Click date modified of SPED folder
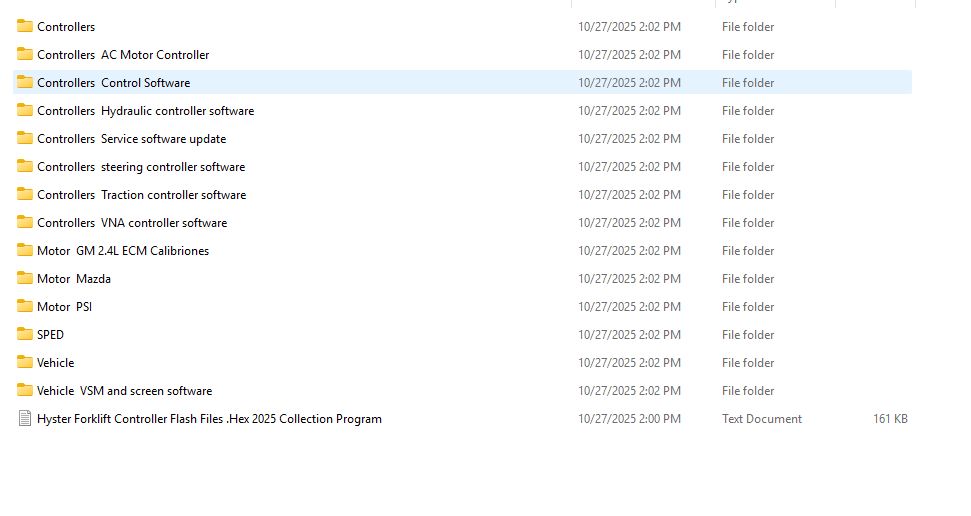971x516 pixels. click(630, 335)
